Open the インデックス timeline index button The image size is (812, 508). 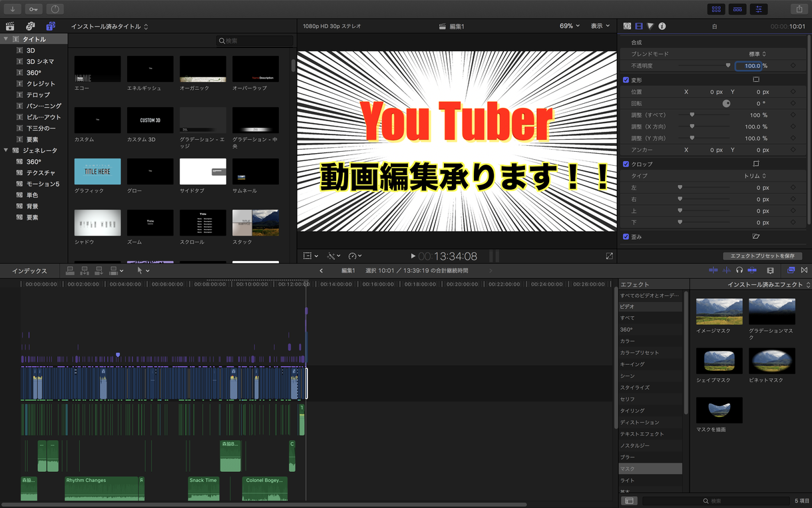[30, 271]
